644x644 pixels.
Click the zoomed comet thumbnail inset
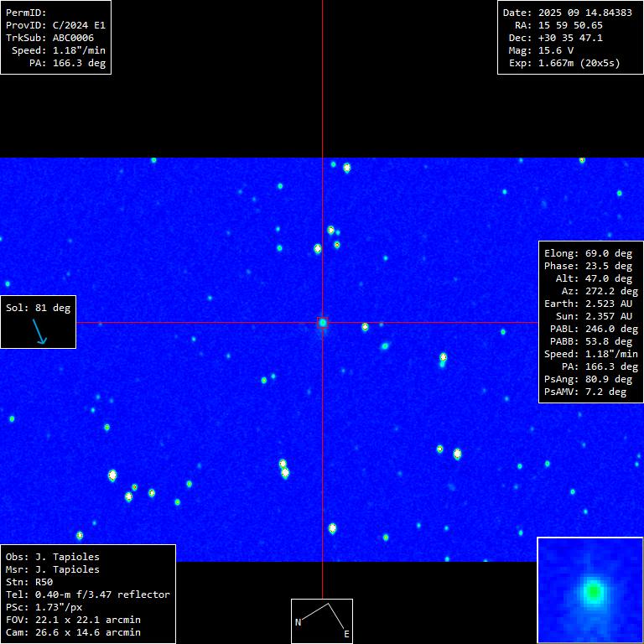pyautogui.click(x=590, y=589)
